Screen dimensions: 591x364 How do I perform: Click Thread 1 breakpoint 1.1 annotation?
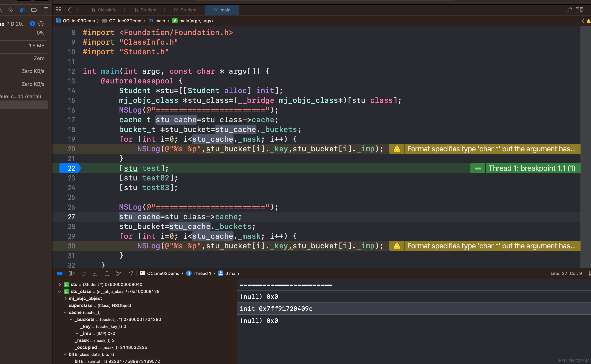click(x=532, y=168)
